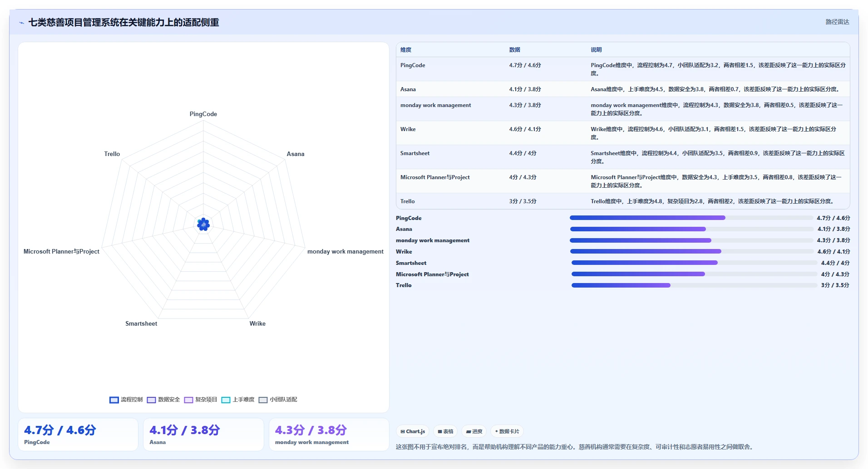The width and height of the screenshot is (868, 469).
Task: Click the Smartsheet progress bar
Action: (694, 263)
